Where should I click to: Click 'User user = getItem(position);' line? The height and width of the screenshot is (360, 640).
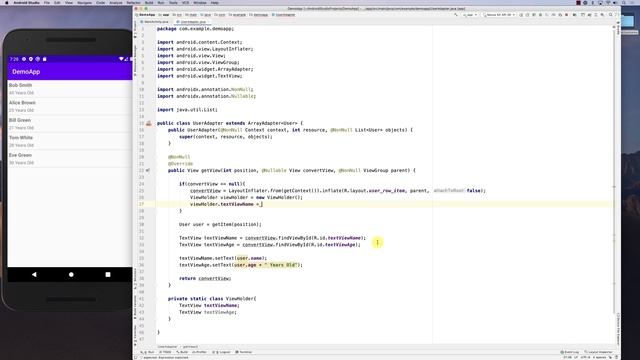pos(220,224)
